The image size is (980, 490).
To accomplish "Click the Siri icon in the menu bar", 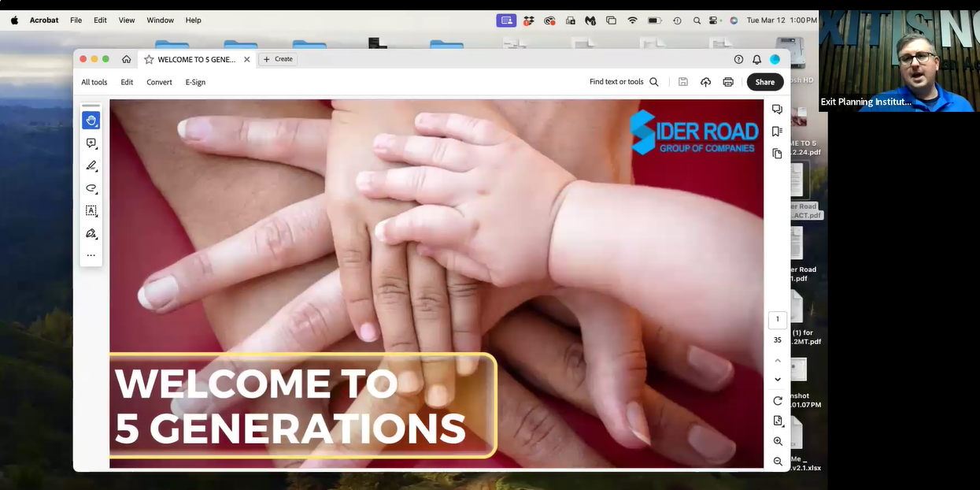I will 734,20.
